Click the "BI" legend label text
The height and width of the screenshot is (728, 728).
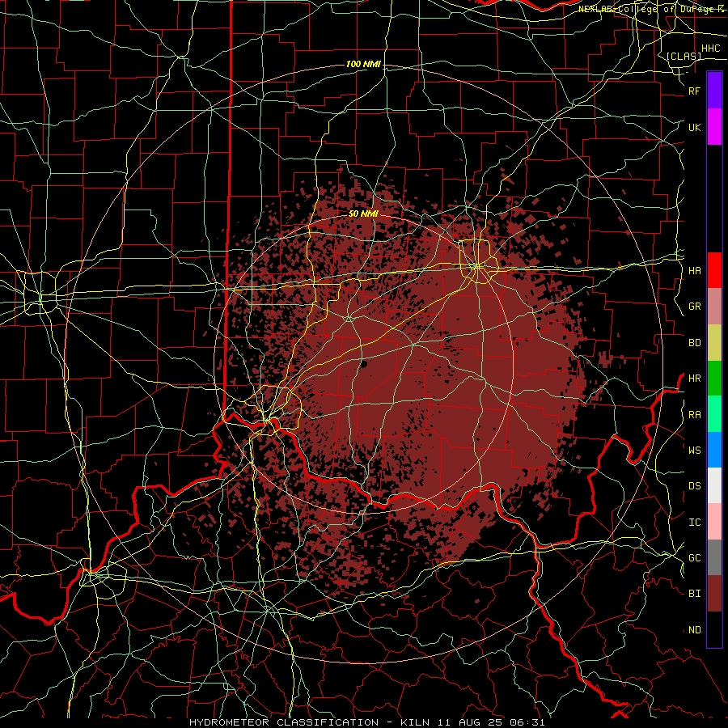[x=694, y=594]
